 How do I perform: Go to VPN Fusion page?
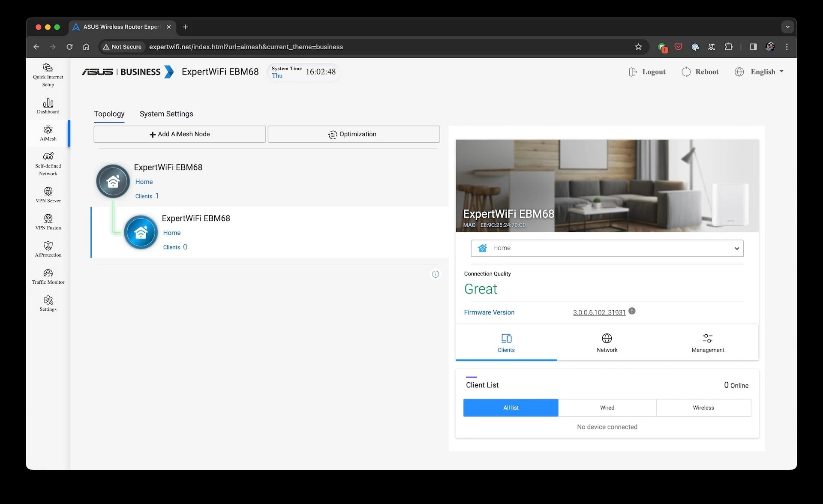48,222
